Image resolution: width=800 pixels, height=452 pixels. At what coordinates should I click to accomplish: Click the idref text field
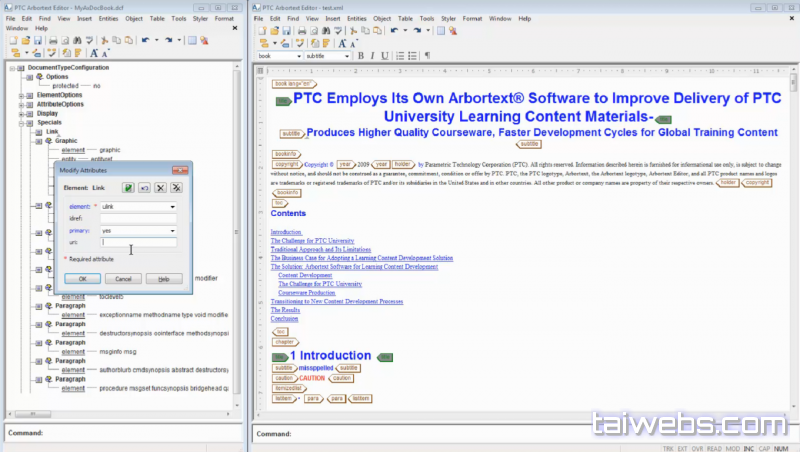(x=138, y=219)
